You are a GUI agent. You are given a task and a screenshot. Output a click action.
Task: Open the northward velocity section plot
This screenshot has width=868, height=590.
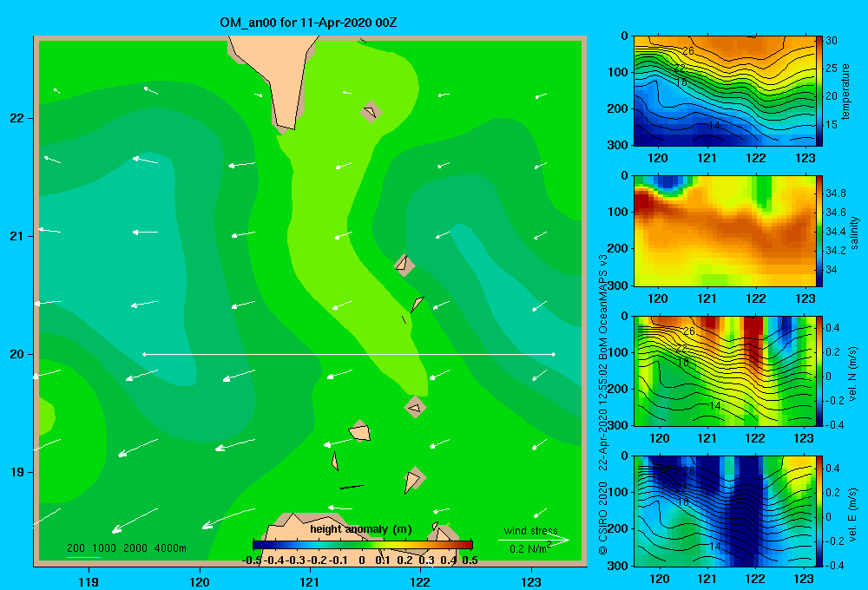pos(724,371)
